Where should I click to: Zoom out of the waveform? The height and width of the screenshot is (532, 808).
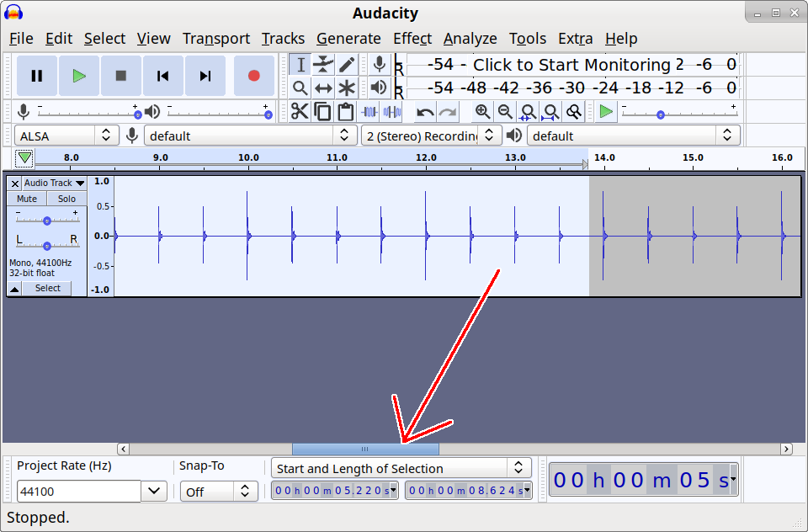click(x=505, y=111)
